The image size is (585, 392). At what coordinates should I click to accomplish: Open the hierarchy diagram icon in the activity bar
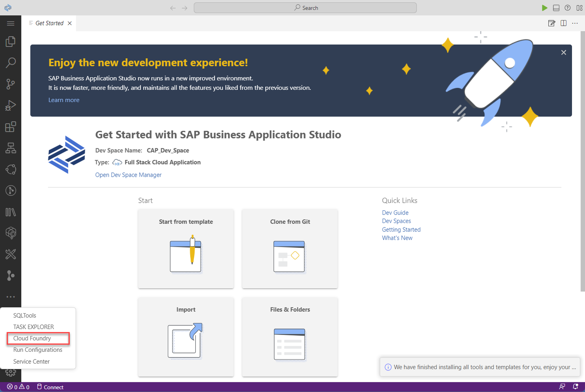(11, 148)
